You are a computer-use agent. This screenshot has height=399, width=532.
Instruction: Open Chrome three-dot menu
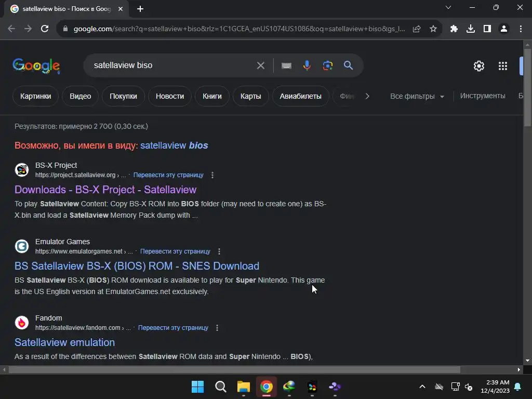pyautogui.click(x=521, y=29)
